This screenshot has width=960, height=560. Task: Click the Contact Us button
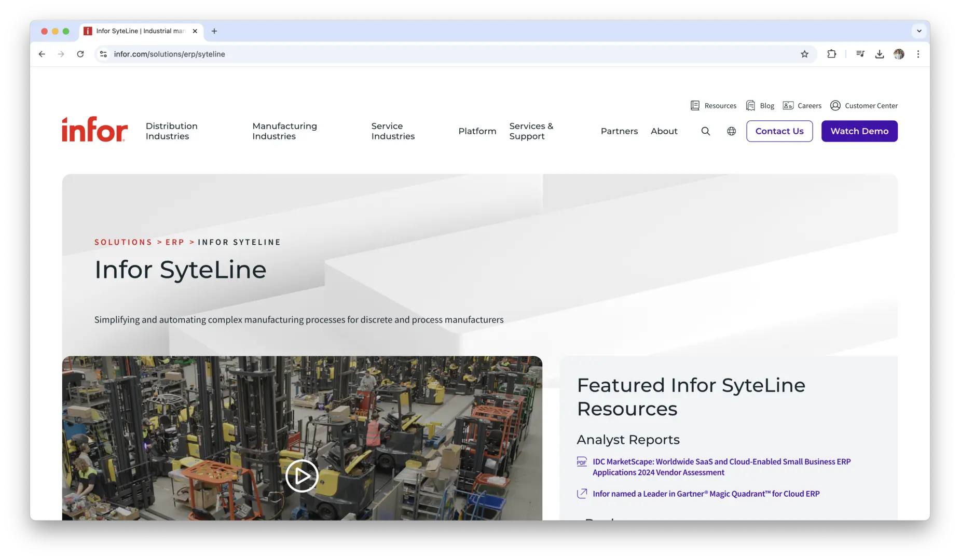click(779, 131)
